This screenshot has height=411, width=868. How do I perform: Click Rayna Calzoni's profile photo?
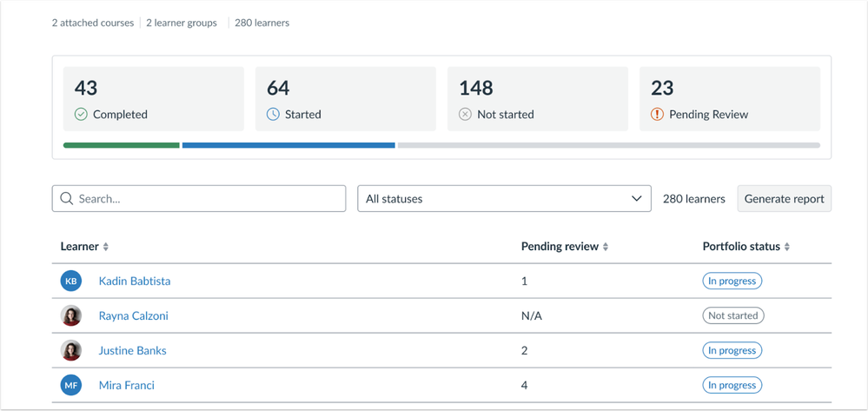[71, 315]
